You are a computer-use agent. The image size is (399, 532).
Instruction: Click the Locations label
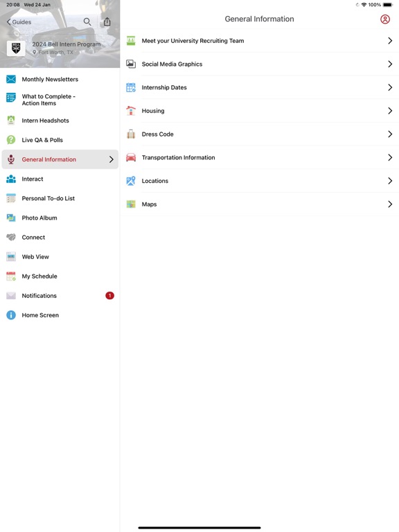pos(154,181)
